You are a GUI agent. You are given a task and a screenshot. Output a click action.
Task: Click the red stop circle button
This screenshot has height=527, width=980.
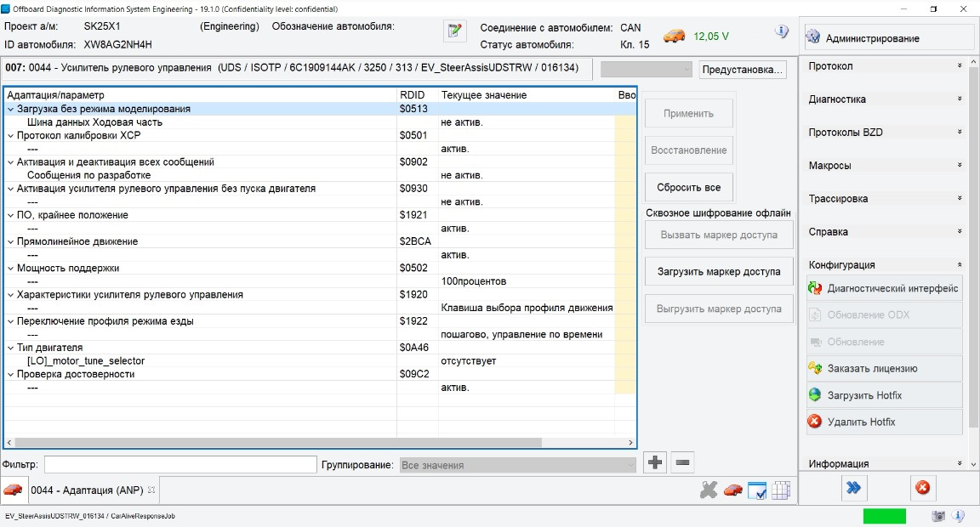tap(922, 488)
